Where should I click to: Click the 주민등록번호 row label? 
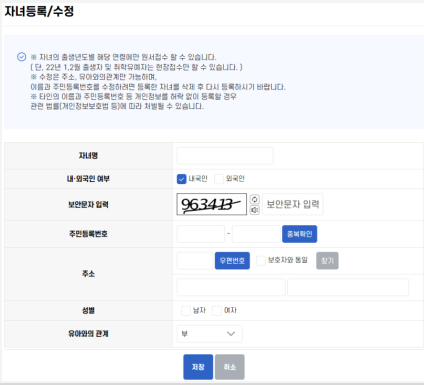pos(88,234)
